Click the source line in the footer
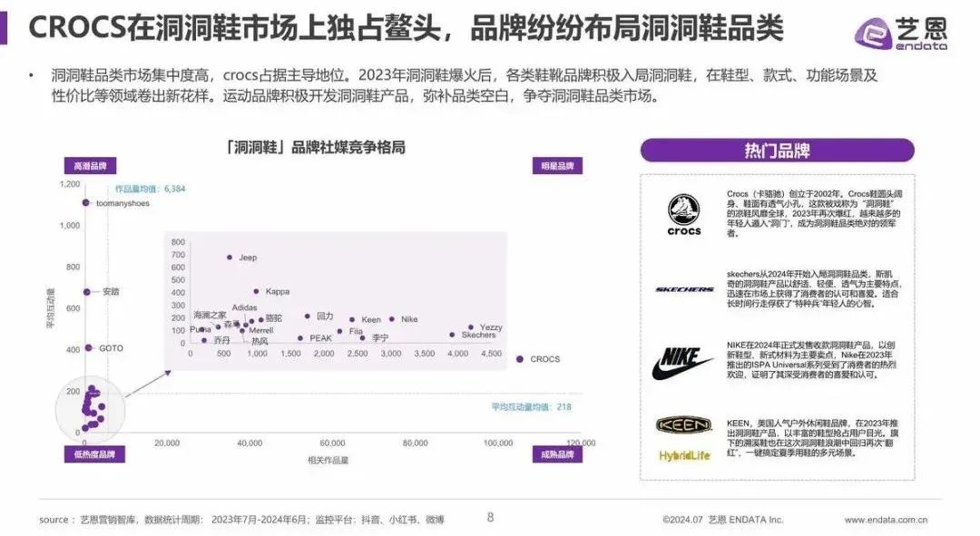Screen dimensions: 980x536 [x=242, y=520]
